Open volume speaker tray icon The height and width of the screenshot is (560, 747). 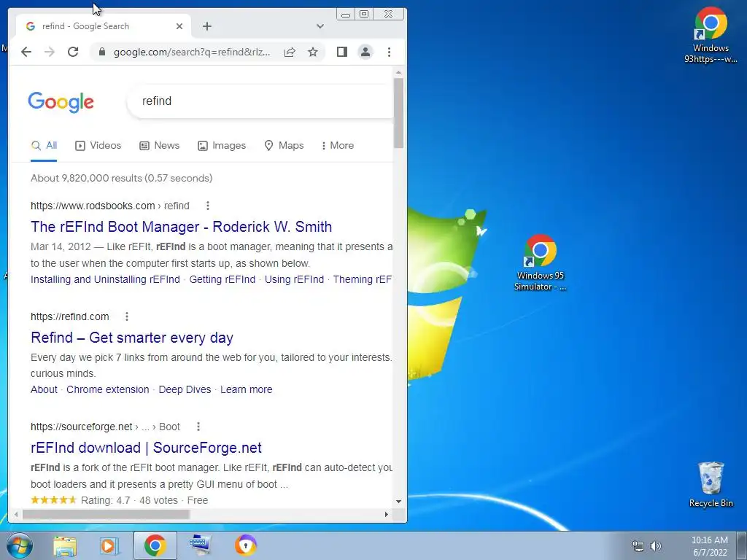click(x=656, y=546)
